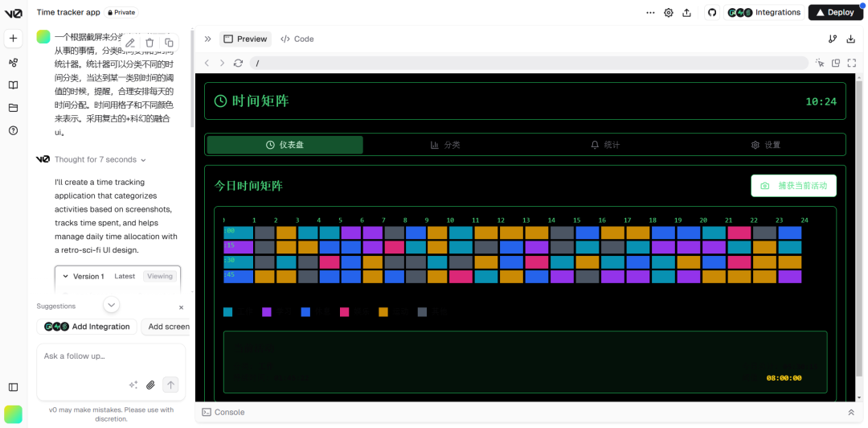Open the projects folder icon in sidebar
The height and width of the screenshot is (428, 868).
14,108
